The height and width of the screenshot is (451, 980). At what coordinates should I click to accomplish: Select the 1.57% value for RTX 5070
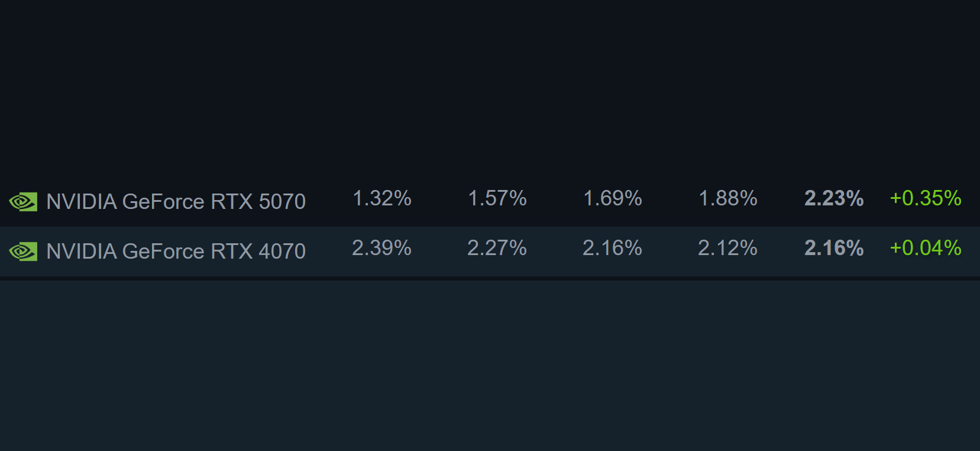tap(497, 198)
